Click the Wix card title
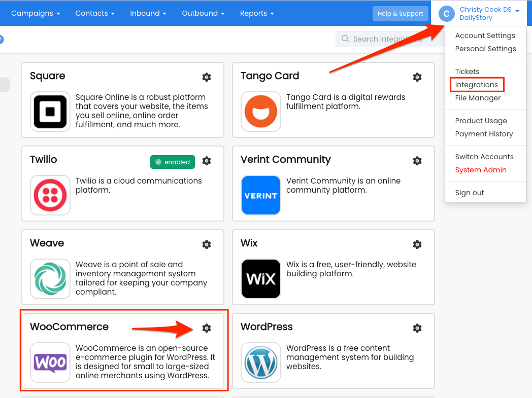Image resolution: width=532 pixels, height=398 pixels. tap(249, 243)
